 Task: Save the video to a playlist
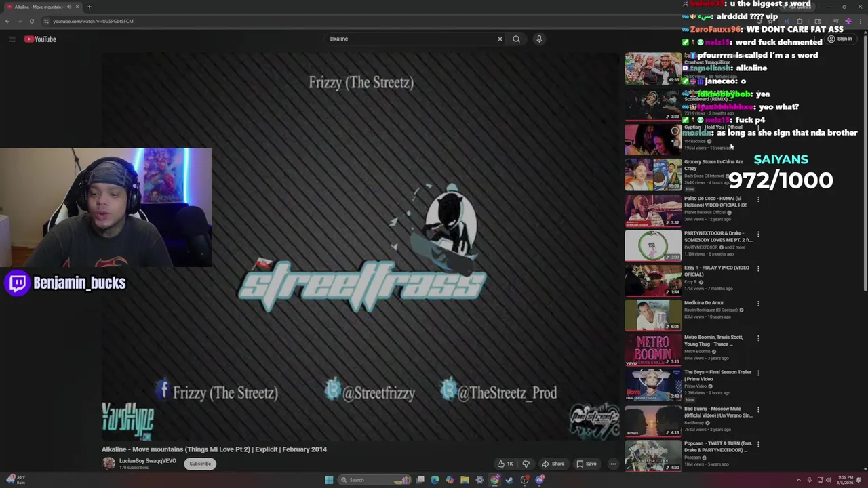587,464
